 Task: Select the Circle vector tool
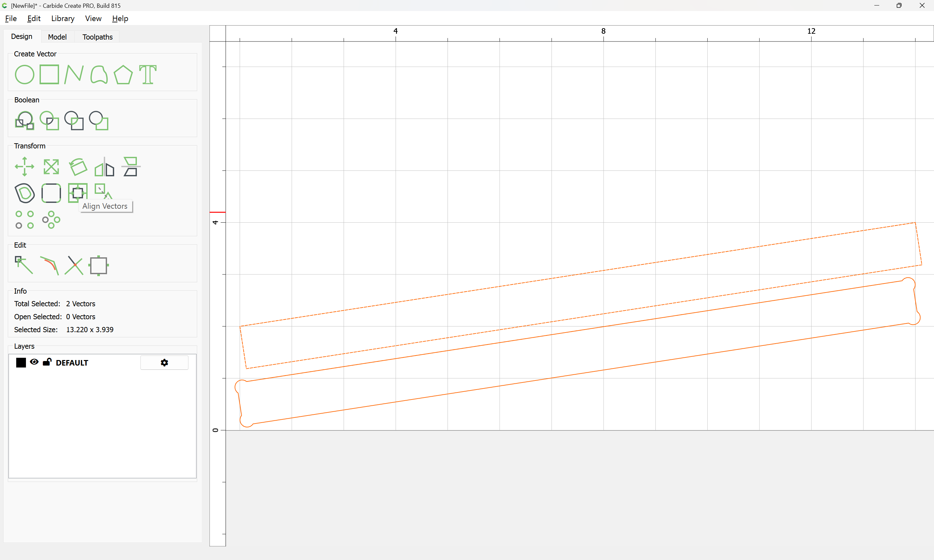(x=25, y=74)
